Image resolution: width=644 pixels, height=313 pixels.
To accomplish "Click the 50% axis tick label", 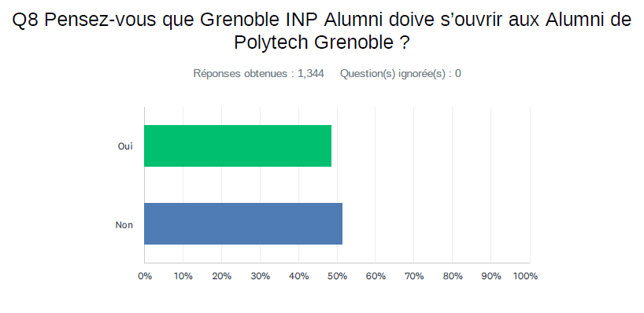I will point(338,277).
